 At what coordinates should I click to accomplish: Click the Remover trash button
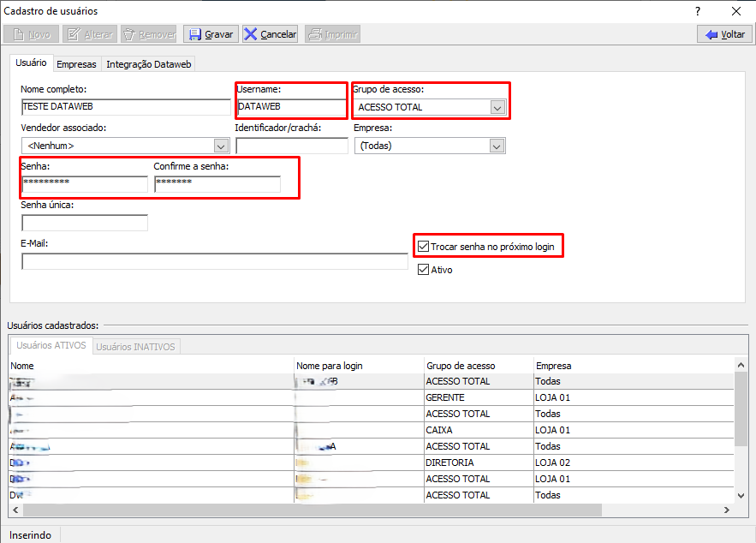149,34
